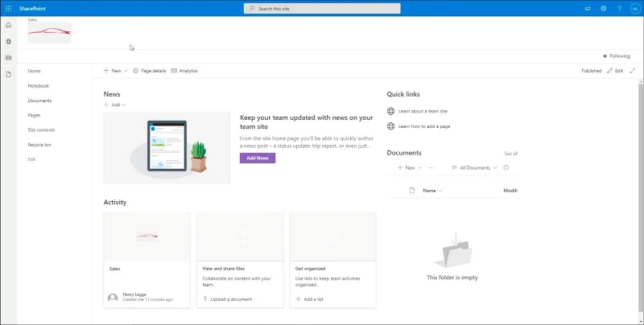Click the news illustration image
Screen dimensions: 644x325
point(167,148)
